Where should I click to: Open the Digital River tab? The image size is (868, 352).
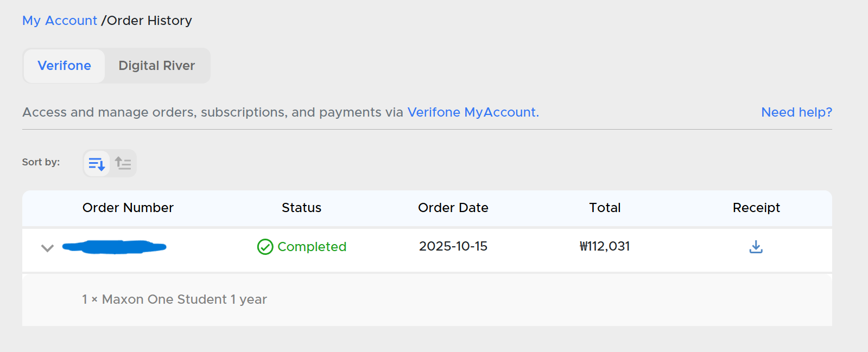click(156, 66)
